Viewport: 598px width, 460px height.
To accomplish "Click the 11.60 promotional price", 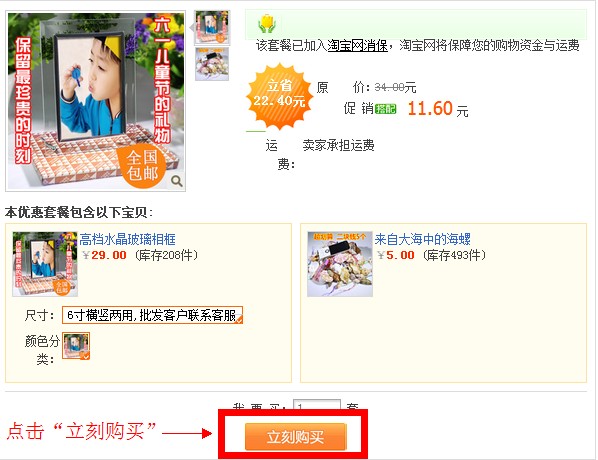I will pos(430,109).
